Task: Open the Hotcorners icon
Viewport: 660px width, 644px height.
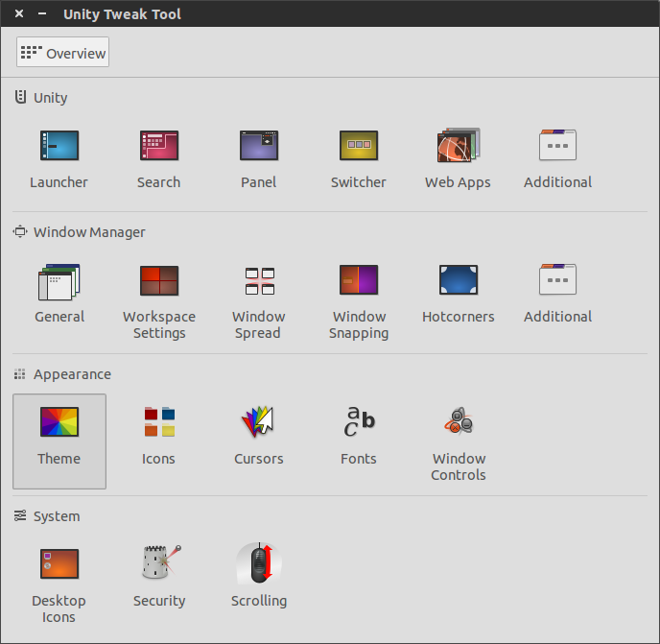Action: tap(459, 279)
